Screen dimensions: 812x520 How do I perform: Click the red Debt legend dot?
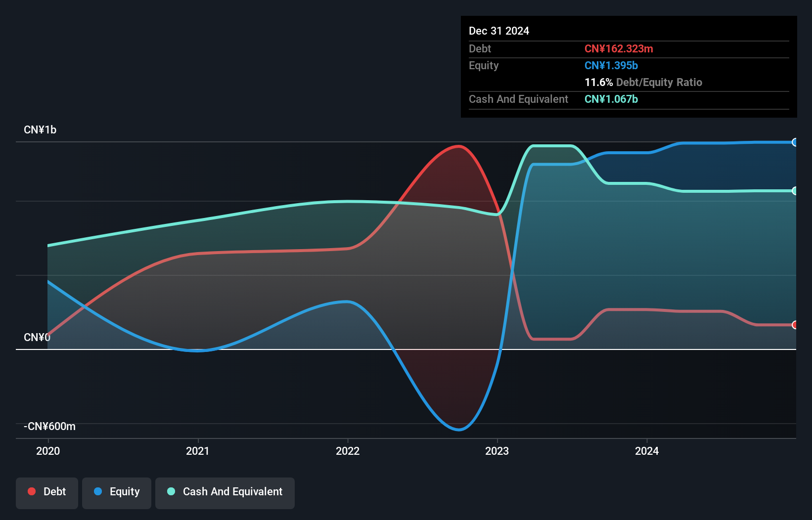(31, 491)
